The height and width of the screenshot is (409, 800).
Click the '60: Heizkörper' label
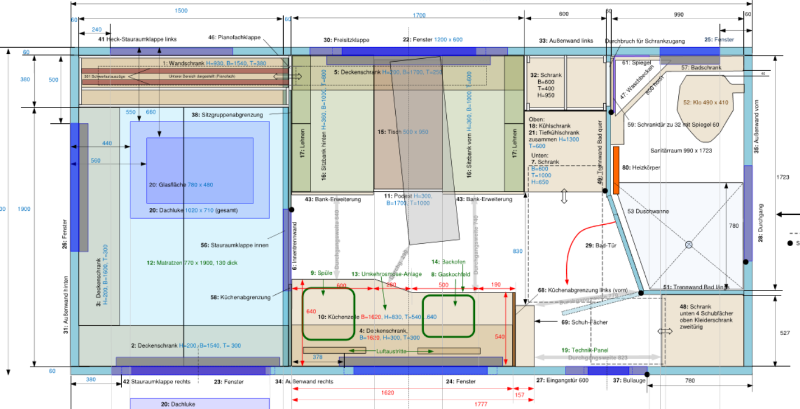[x=641, y=167]
